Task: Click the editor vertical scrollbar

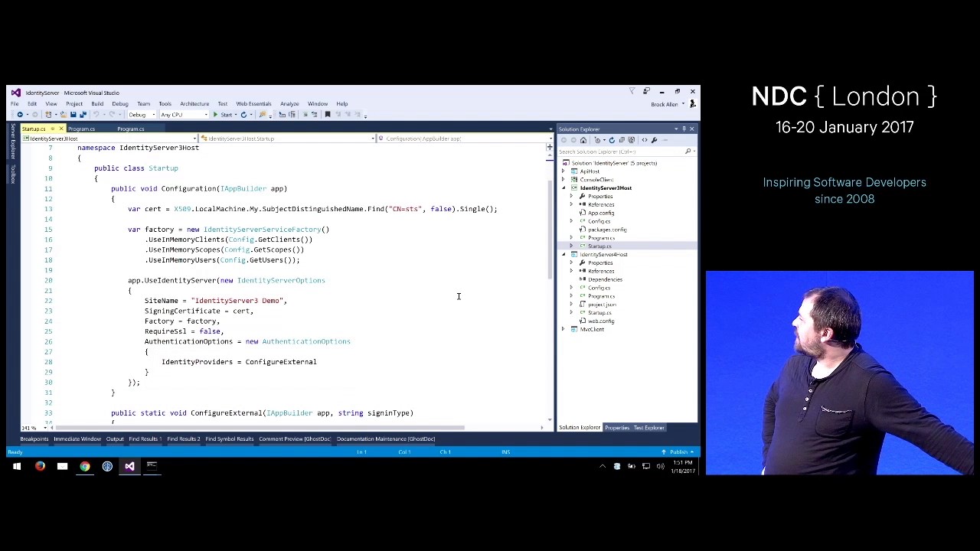Action: [x=550, y=230]
